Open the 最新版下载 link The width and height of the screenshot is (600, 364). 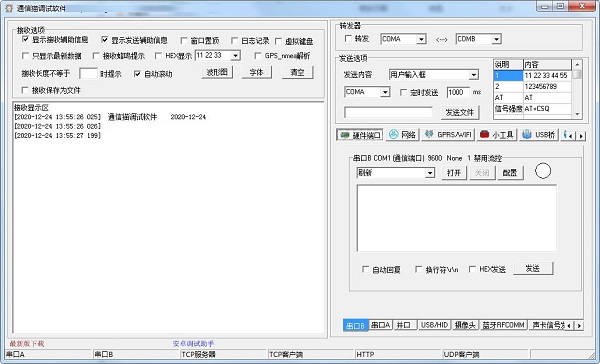tap(27, 344)
